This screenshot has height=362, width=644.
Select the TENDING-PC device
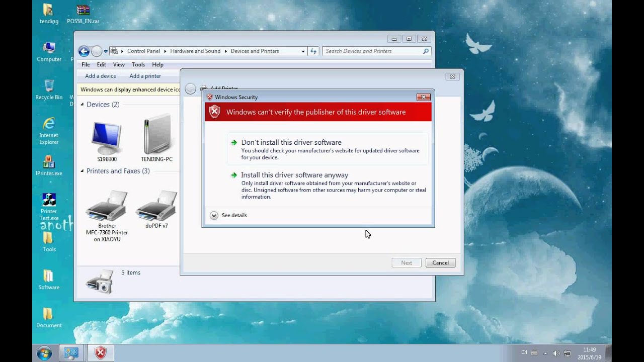(156, 138)
